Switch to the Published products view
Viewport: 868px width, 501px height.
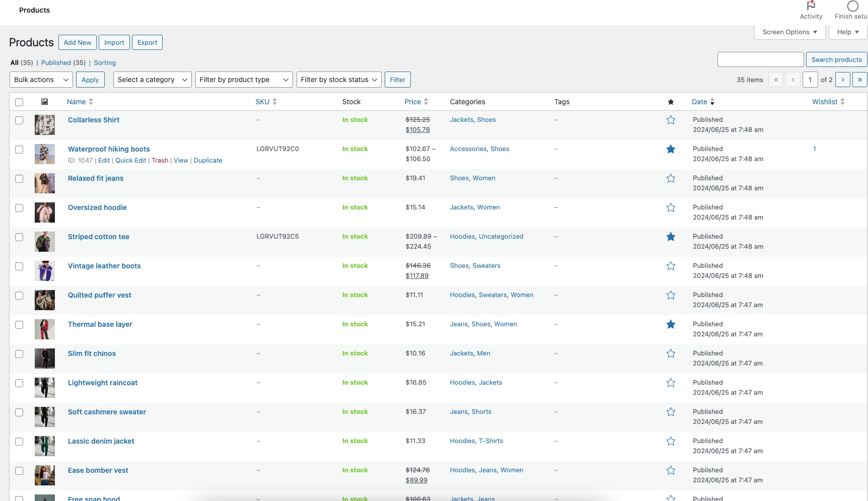click(56, 62)
